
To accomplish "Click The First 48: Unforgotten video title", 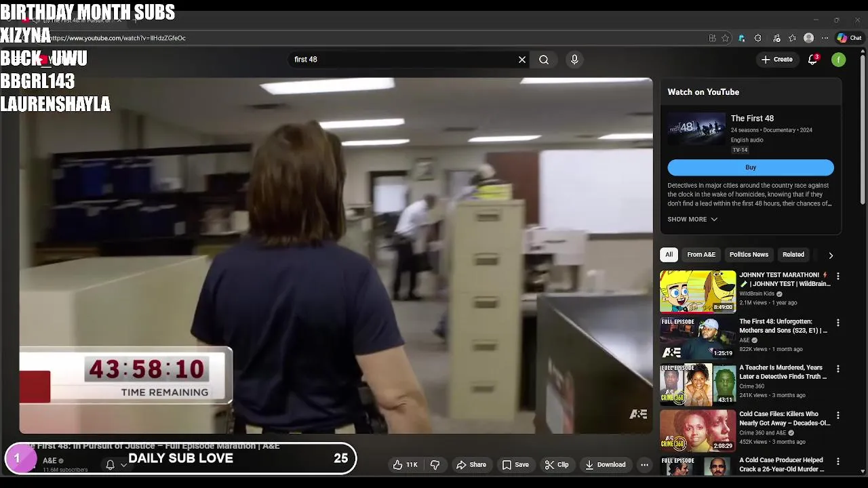I will [783, 326].
